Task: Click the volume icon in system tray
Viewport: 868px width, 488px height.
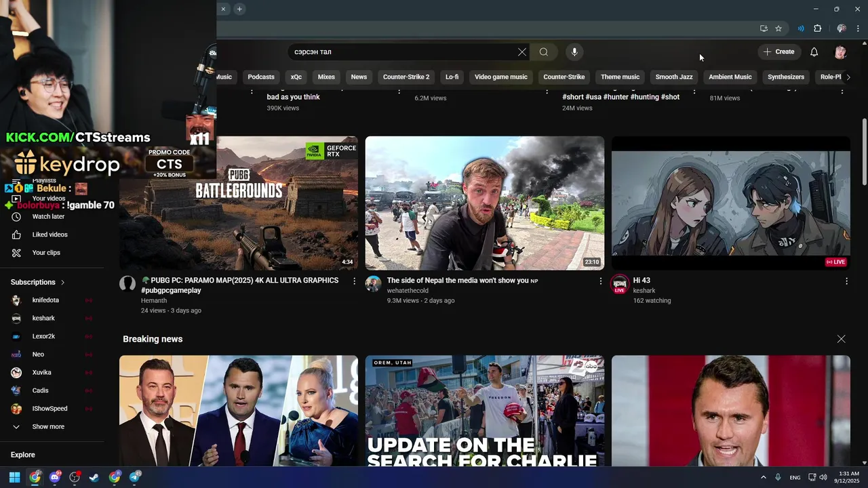Action: (x=823, y=477)
